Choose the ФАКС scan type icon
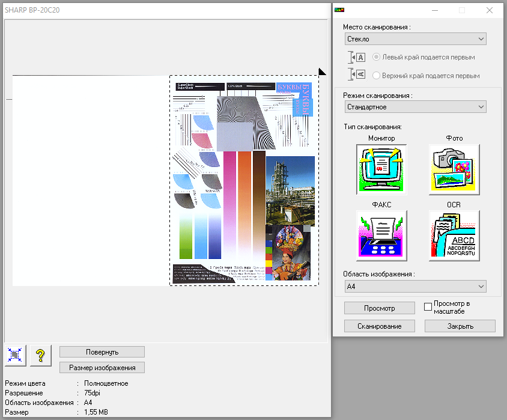Viewport: 507px width, 420px height. 381,236
